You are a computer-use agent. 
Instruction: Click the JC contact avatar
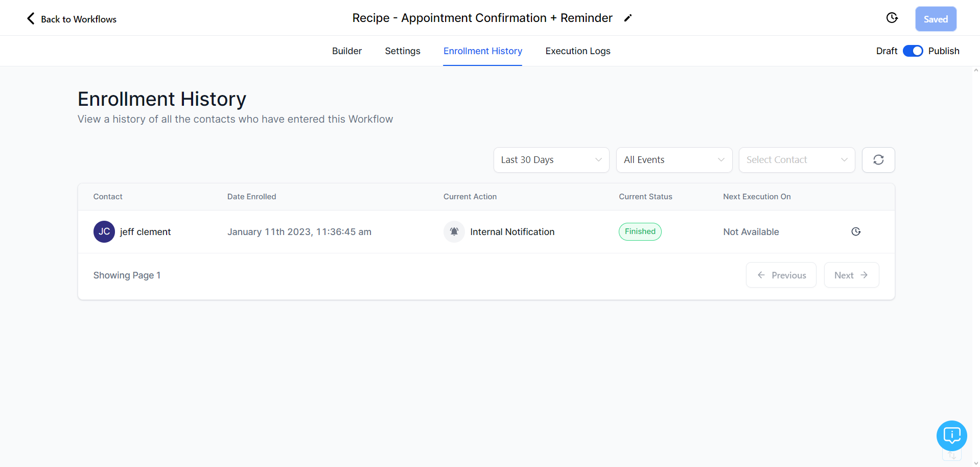pos(104,231)
